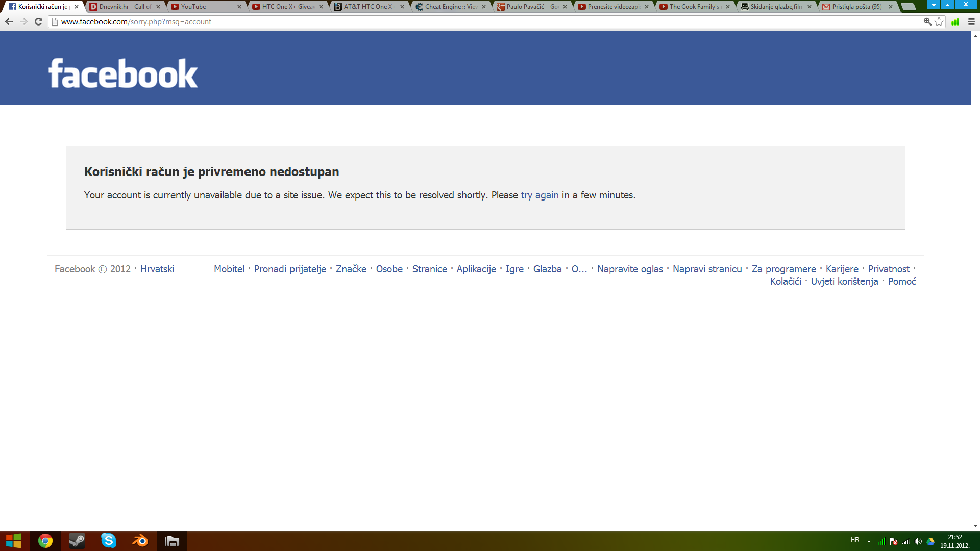Close the Dnevnik.hr tab
Viewport: 980px width, 551px height.
[158, 7]
